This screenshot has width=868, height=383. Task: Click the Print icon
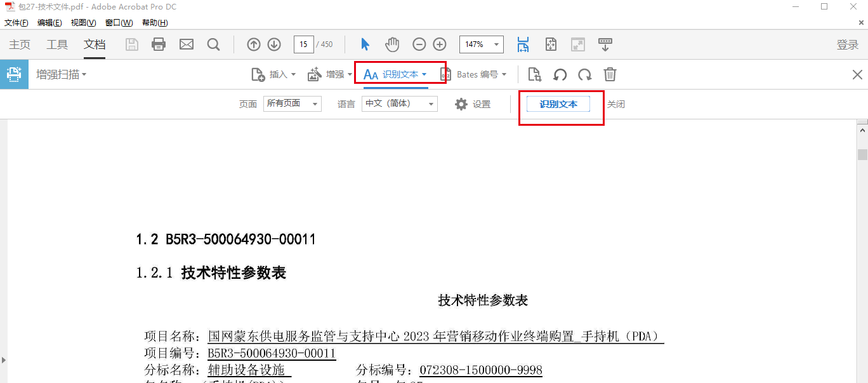(x=159, y=44)
